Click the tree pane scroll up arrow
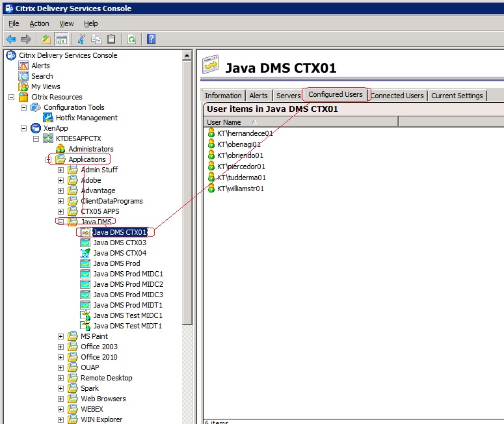The height and width of the screenshot is (424, 504). (187, 55)
